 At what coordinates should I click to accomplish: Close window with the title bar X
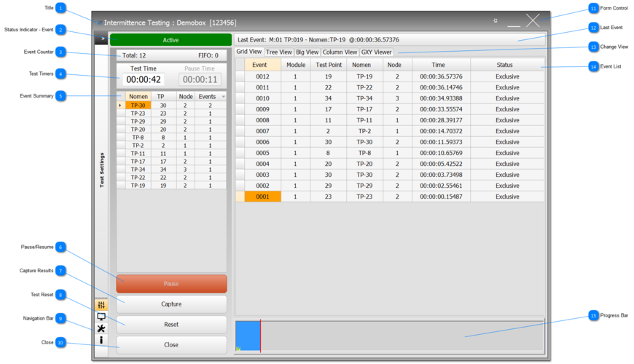[533, 20]
